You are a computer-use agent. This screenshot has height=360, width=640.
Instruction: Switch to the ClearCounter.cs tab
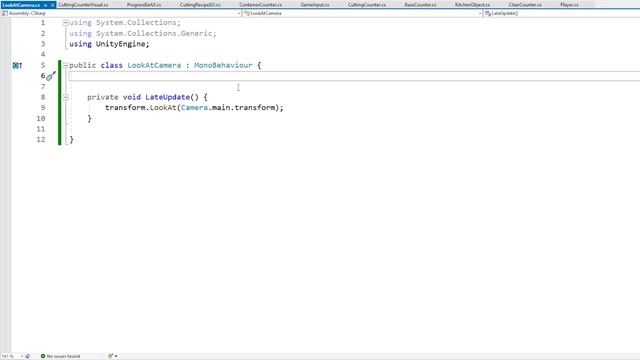click(x=525, y=4)
